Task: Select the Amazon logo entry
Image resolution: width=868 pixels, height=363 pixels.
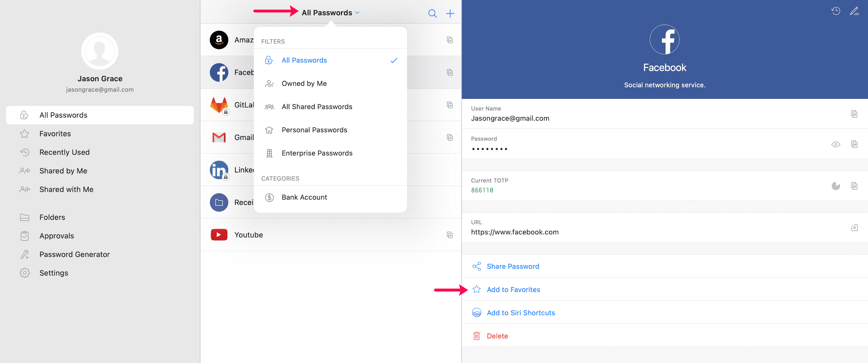Action: [x=219, y=40]
